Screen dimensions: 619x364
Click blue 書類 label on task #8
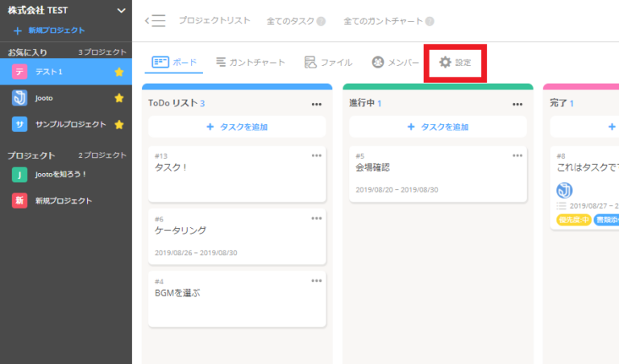pyautogui.click(x=606, y=220)
